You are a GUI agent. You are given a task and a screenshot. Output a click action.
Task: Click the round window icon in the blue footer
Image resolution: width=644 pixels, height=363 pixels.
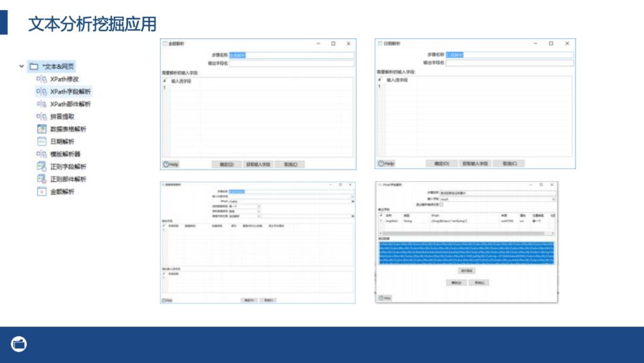point(19,344)
